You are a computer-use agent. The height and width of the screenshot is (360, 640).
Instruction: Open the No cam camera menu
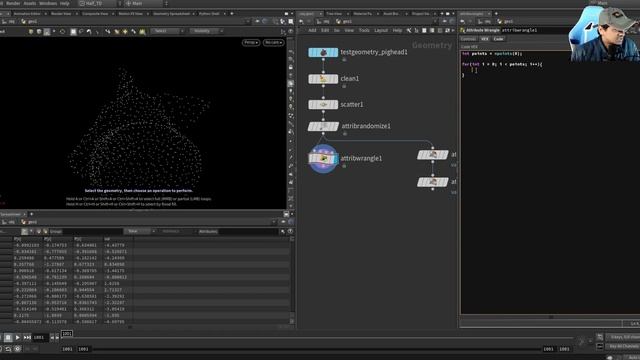[273, 42]
